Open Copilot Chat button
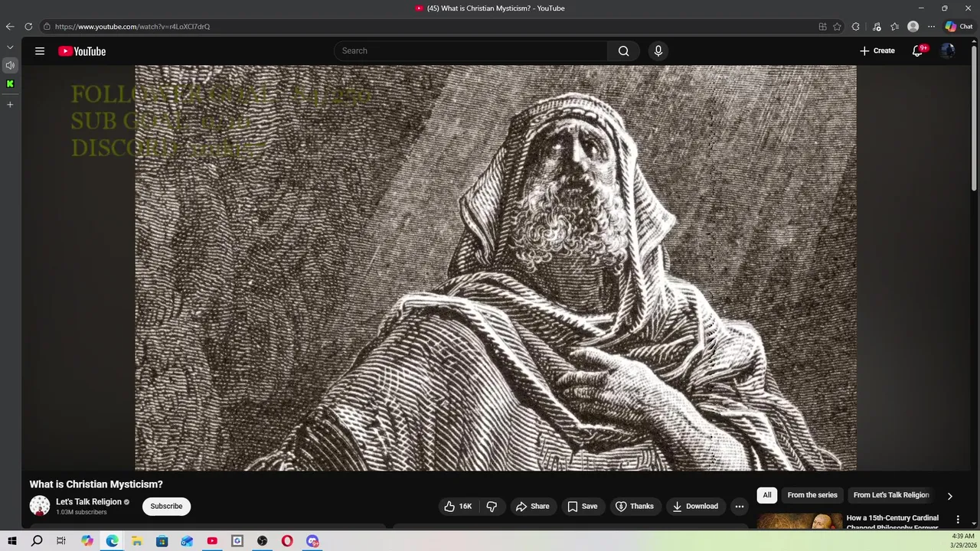980x551 pixels. (959, 27)
